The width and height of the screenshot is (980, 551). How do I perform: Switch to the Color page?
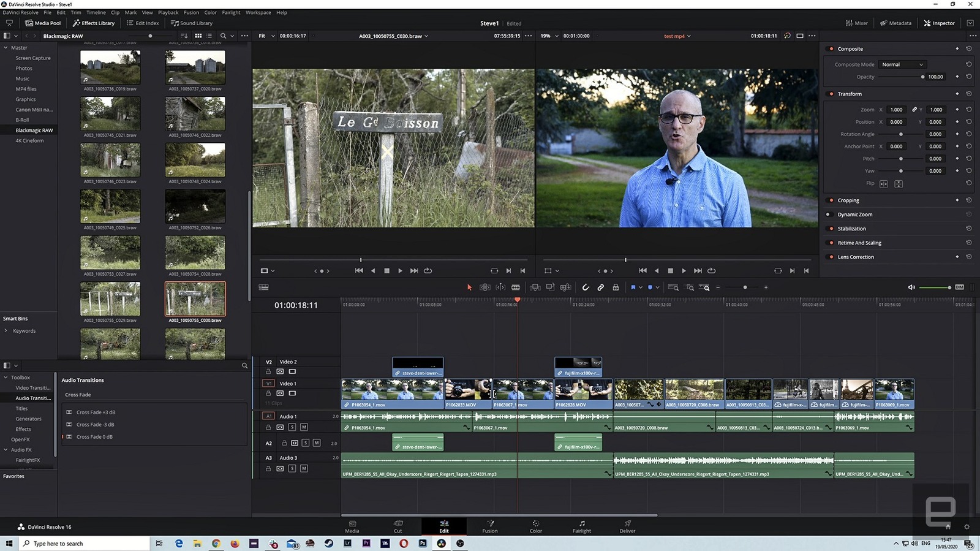point(536,526)
